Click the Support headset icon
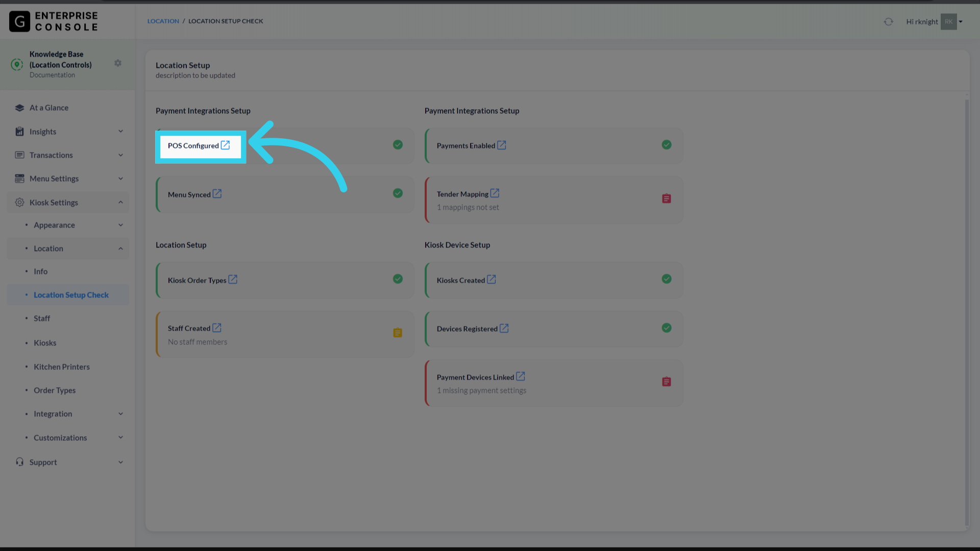The height and width of the screenshot is (551, 980). tap(19, 462)
